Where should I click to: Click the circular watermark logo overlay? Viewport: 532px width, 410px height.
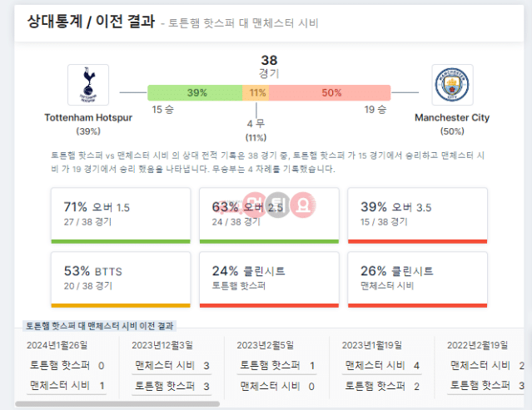[279, 205]
